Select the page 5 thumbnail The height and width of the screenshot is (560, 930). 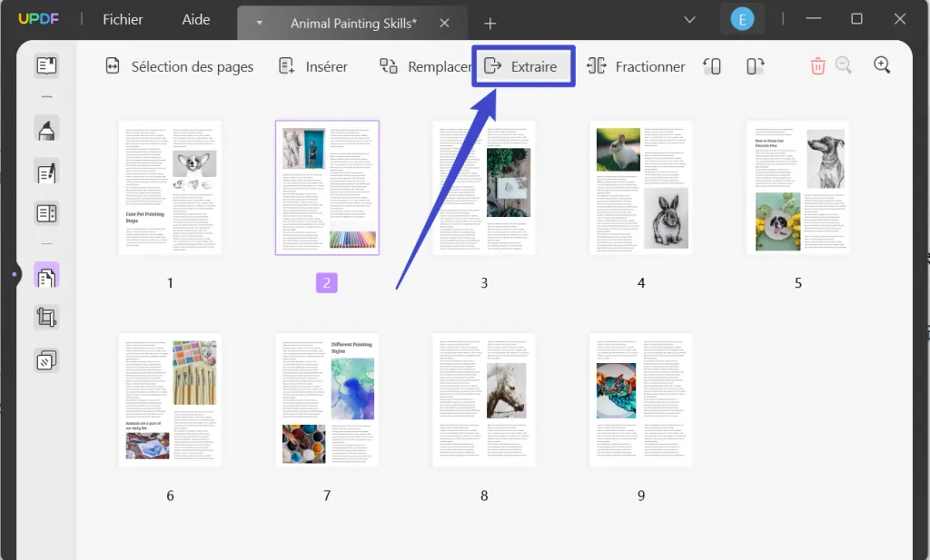[797, 187]
